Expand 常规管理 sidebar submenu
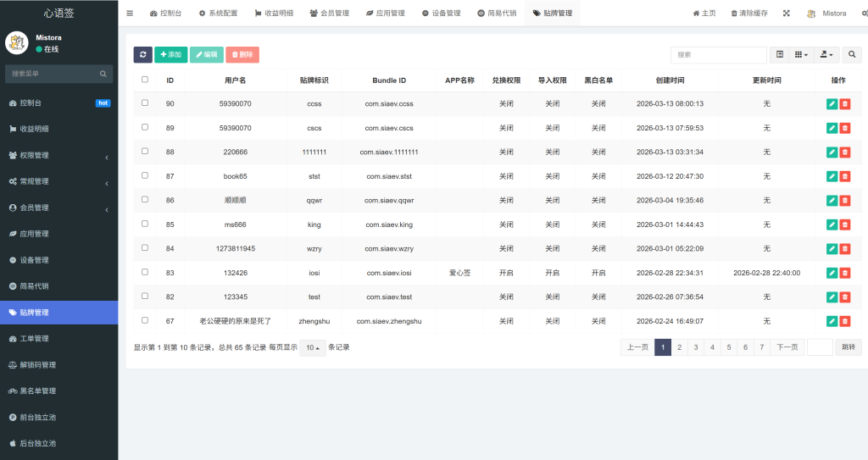Screen dimensions: 868x460 click(58, 181)
